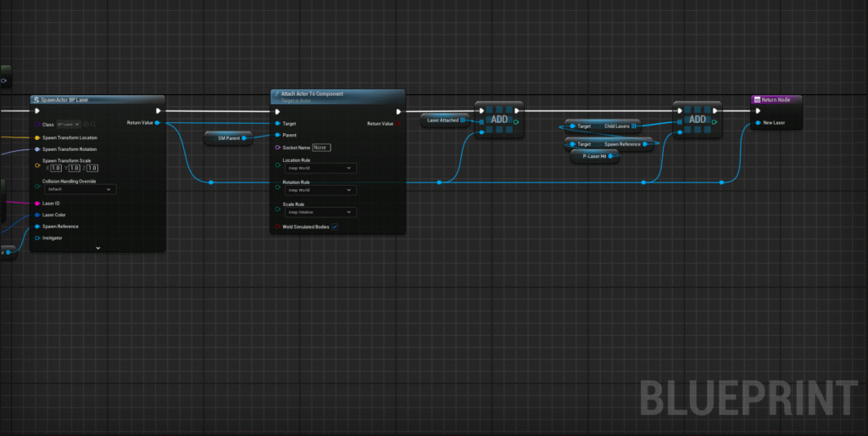This screenshot has width=868, height=436.
Task: Click the Return Node title bar
Action: pyautogui.click(x=776, y=100)
